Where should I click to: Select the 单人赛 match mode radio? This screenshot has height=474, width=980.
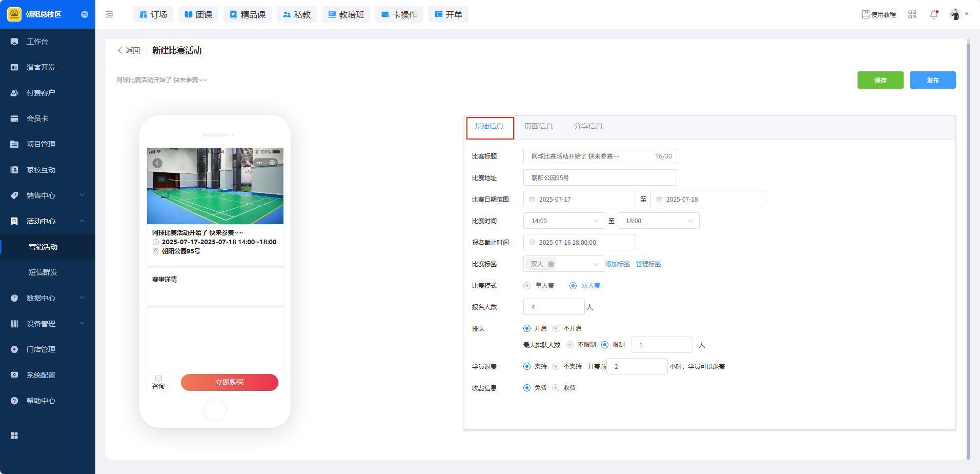527,286
